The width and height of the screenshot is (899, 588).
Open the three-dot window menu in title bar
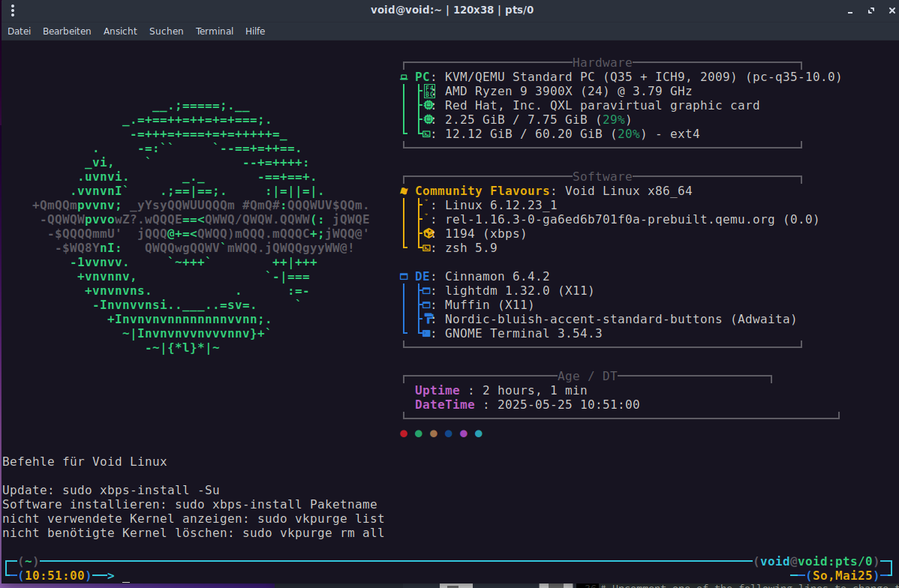click(13, 10)
